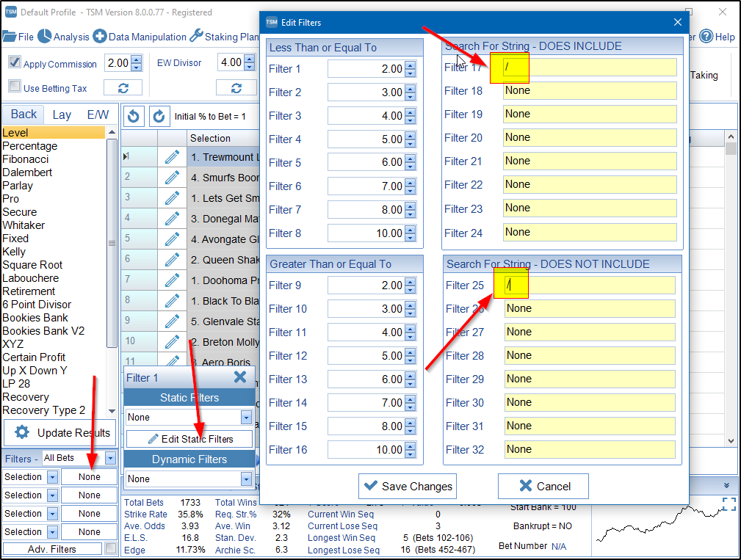Viewport: 741px width, 560px height.
Task: Click the redo arrow icon above the selection list
Action: click(x=159, y=116)
